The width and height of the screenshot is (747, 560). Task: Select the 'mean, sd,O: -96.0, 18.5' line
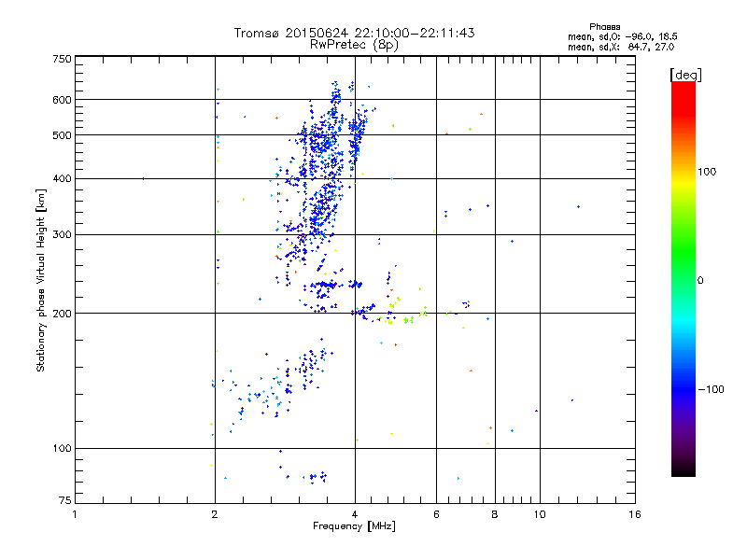[x=622, y=36]
